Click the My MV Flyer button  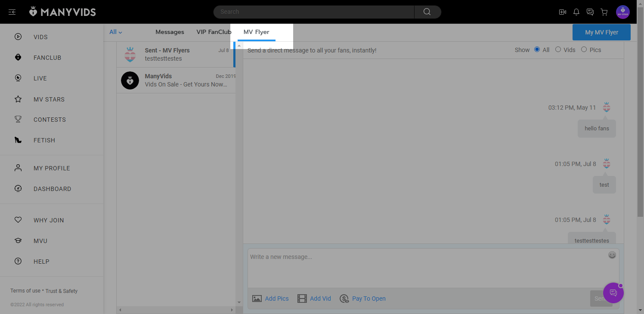point(601,32)
